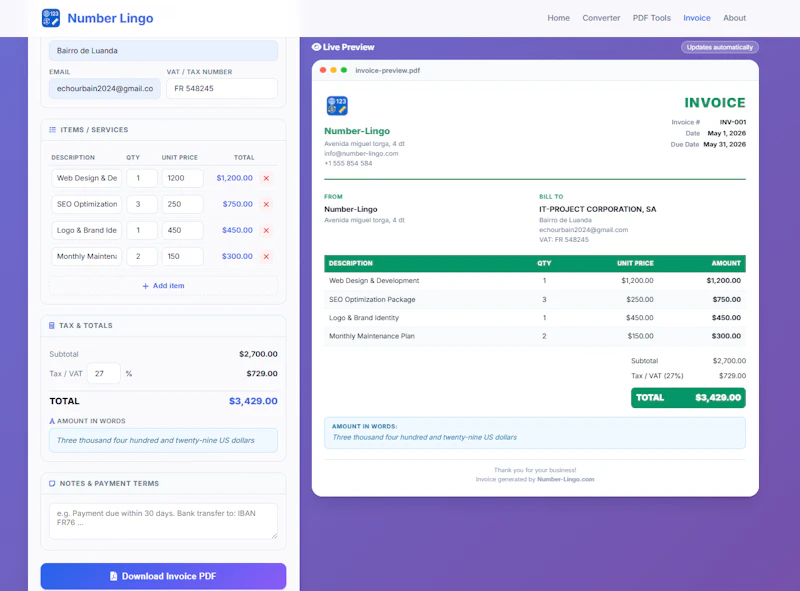
Task: Edit quantity 3 for SEO Optimization
Action: pos(142,204)
